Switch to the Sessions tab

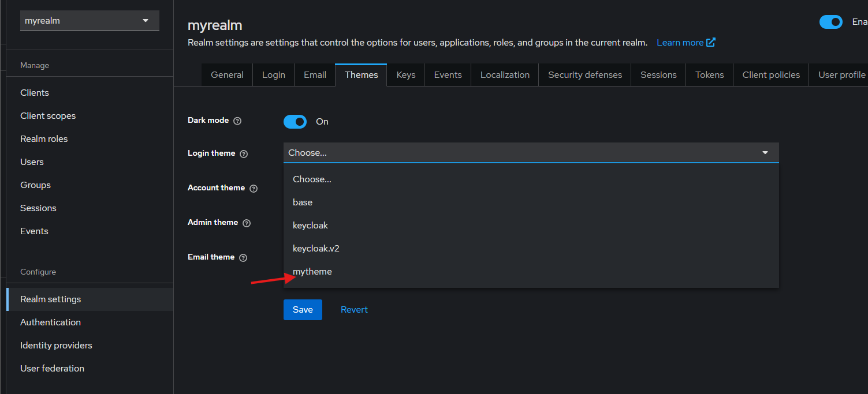(x=658, y=75)
